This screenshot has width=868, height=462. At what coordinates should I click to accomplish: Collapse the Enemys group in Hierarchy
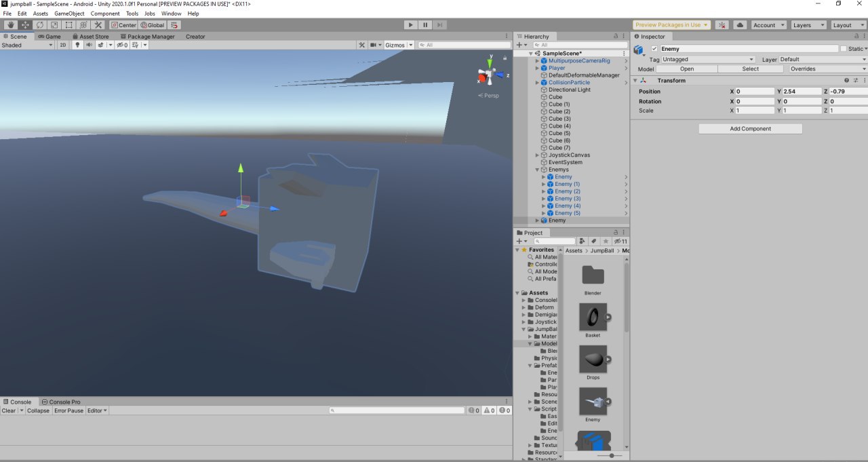pos(538,170)
